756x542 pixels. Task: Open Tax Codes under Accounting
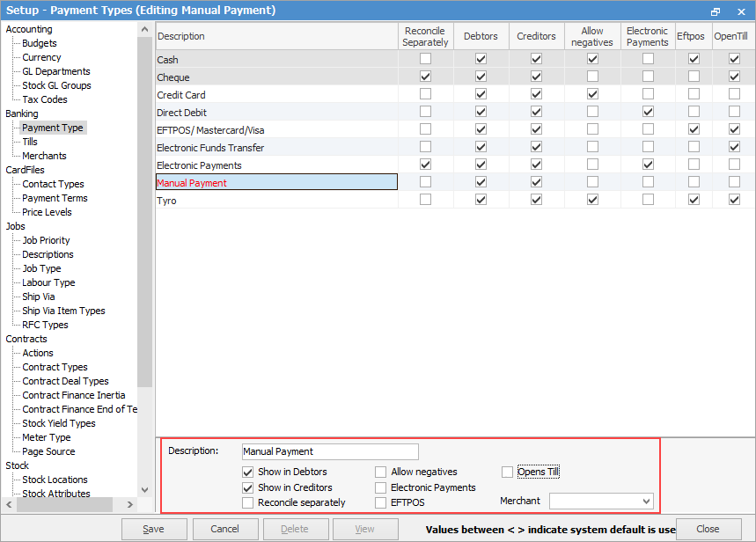point(44,99)
